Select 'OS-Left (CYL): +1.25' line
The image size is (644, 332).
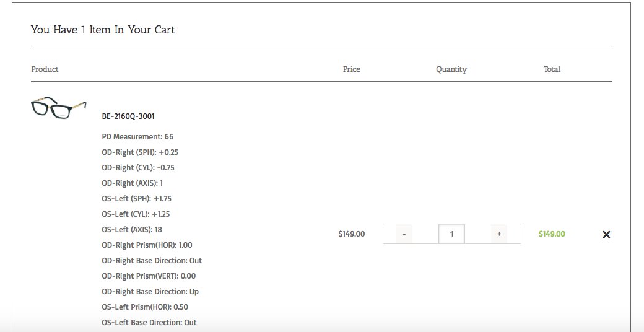136,214
